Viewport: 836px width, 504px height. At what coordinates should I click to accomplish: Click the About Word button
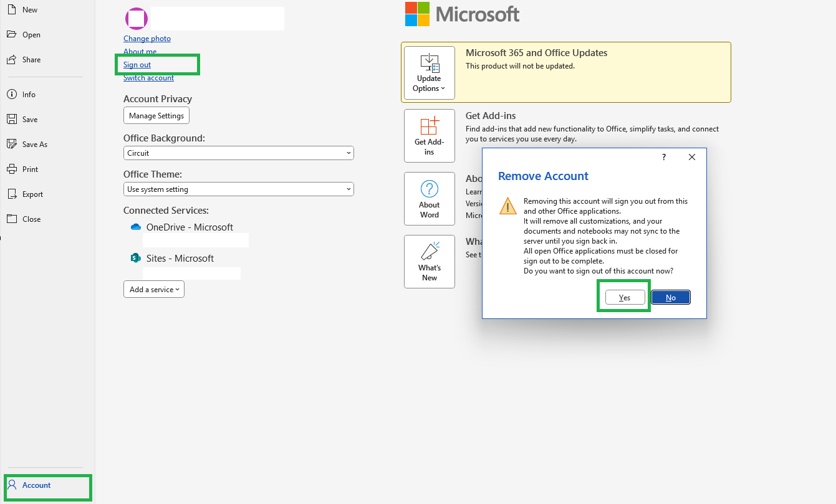(430, 199)
